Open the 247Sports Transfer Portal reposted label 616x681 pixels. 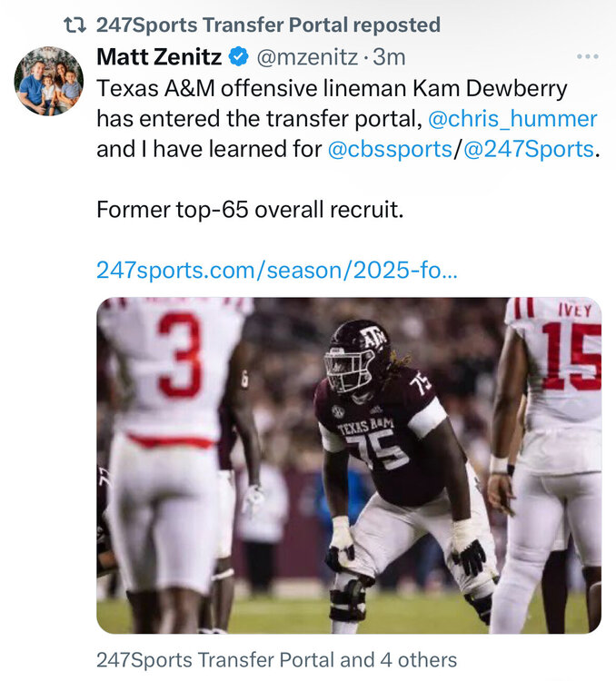pos(268,25)
